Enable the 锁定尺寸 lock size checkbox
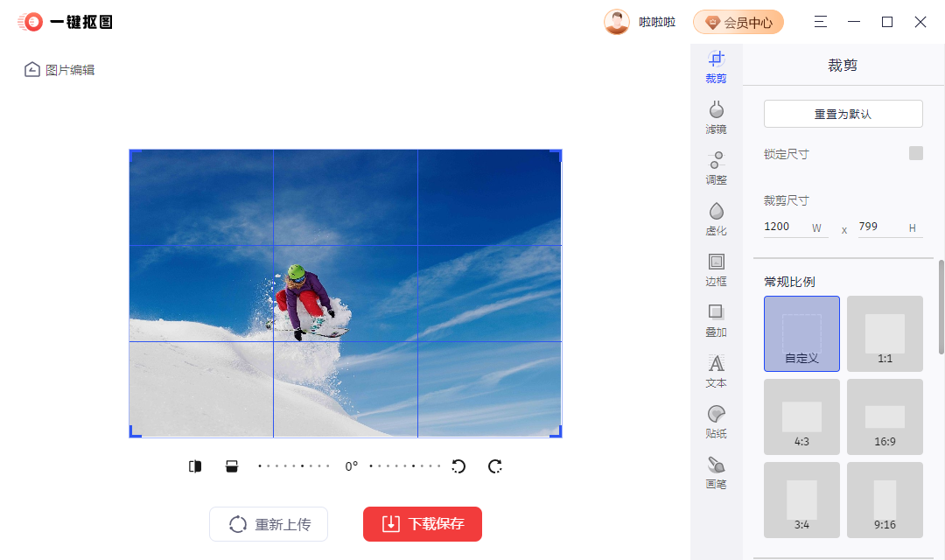 tap(915, 154)
